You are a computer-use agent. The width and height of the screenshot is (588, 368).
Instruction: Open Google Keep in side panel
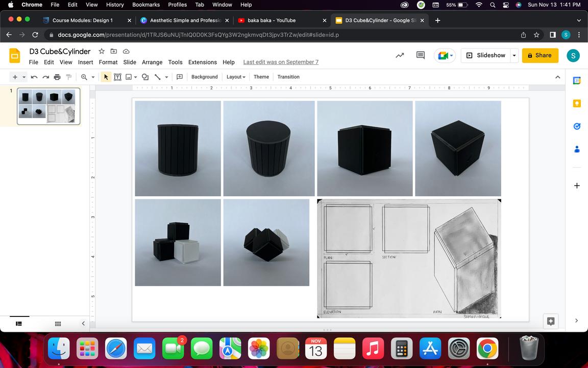(577, 103)
